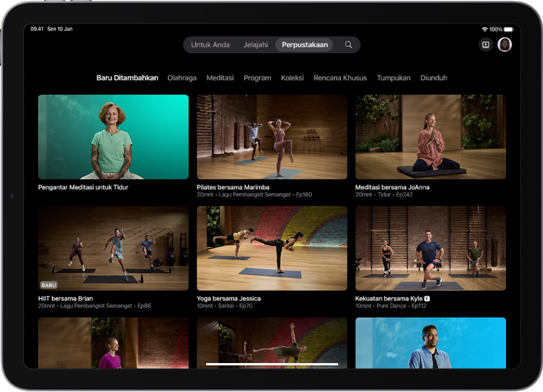543x392 pixels.
Task: Switch to the Untuk Anda tab
Action: 210,45
